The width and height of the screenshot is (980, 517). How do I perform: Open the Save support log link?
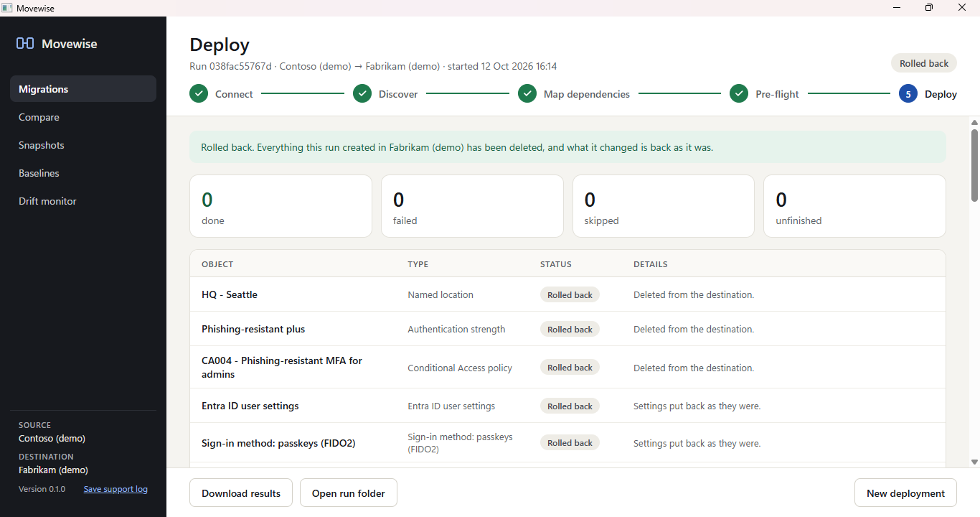coord(116,489)
